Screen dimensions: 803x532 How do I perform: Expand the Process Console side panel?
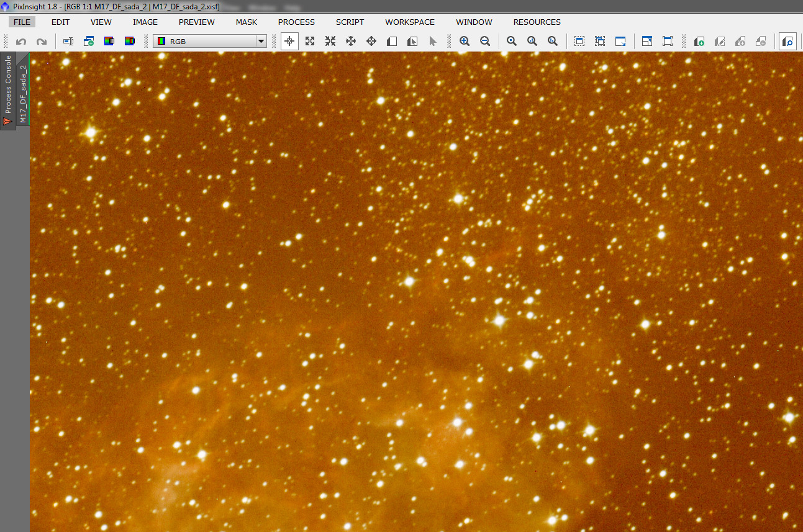8,91
